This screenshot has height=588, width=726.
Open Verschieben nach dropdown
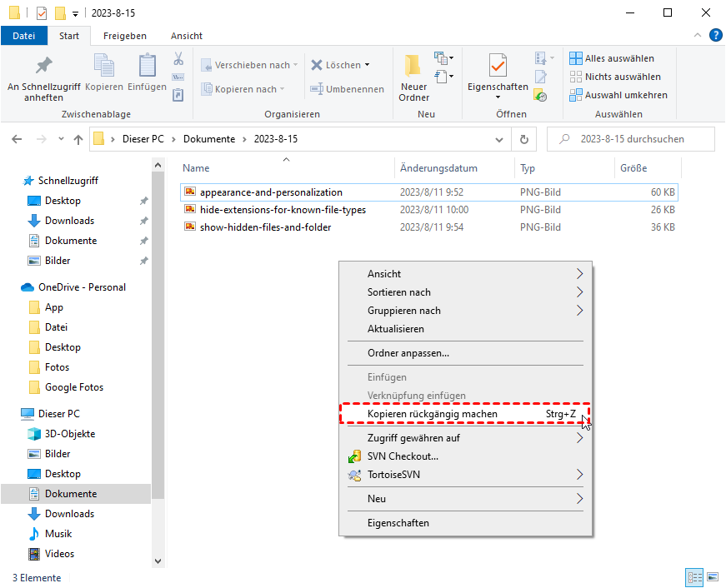(249, 65)
